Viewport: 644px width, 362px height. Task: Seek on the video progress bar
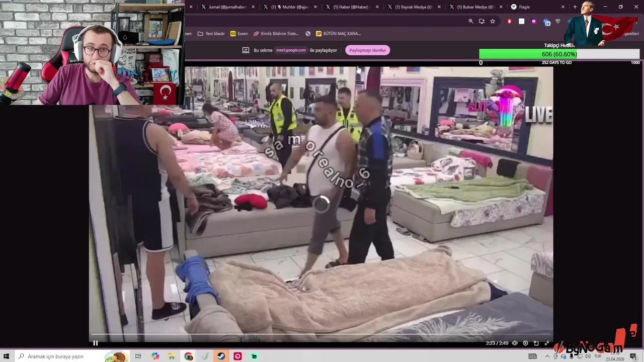(321, 334)
